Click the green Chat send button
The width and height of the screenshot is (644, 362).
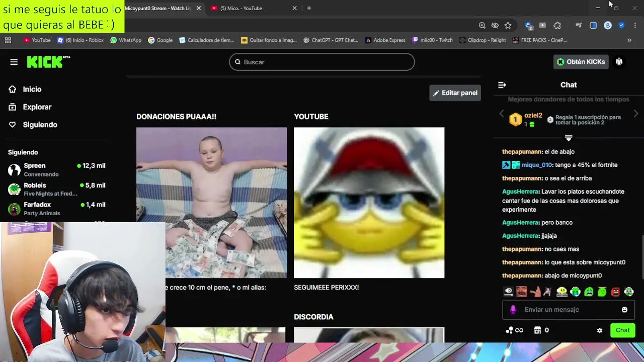[x=622, y=330]
